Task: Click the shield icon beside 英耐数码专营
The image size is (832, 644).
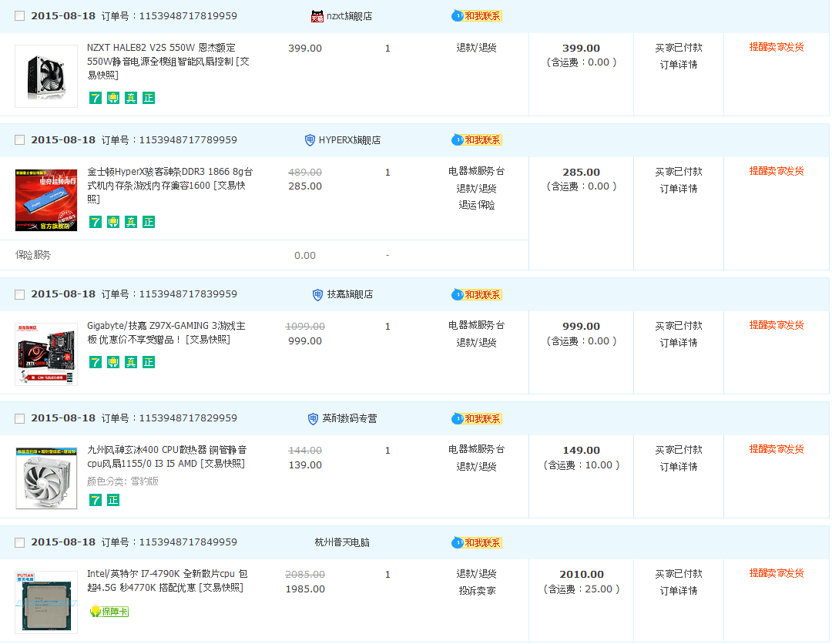Action: tap(313, 418)
